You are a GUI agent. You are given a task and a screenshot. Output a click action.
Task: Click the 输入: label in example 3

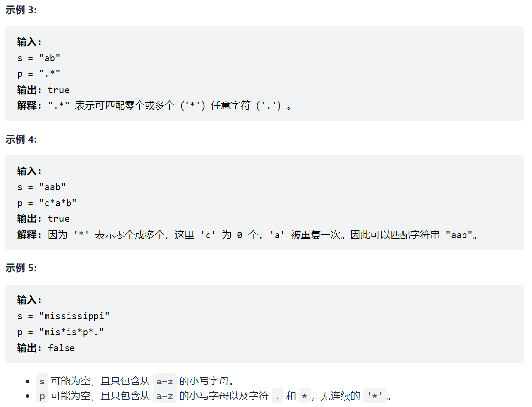[x=29, y=42]
